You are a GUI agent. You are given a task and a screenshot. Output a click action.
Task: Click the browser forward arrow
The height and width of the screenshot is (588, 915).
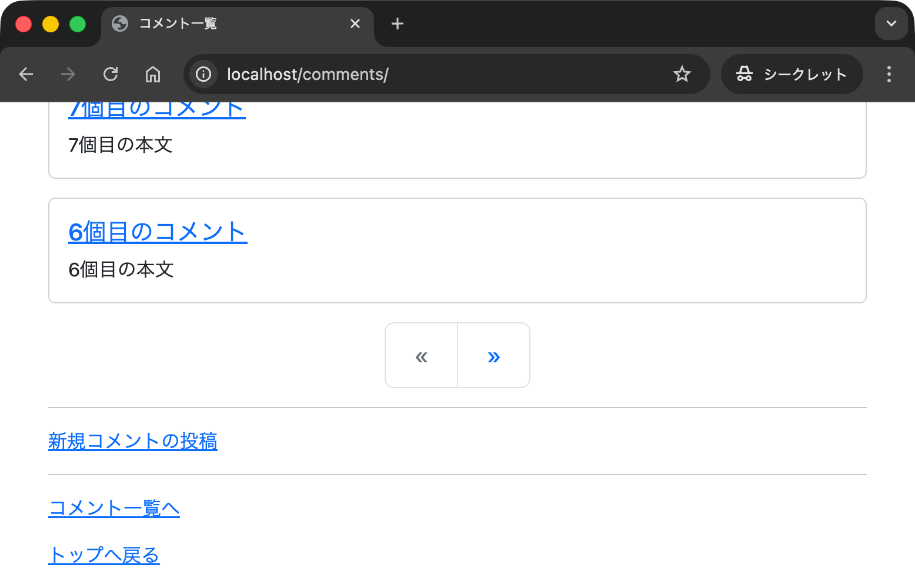68,74
